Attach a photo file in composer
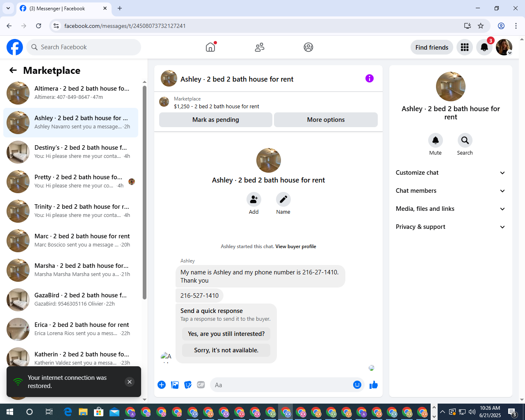 point(175,385)
